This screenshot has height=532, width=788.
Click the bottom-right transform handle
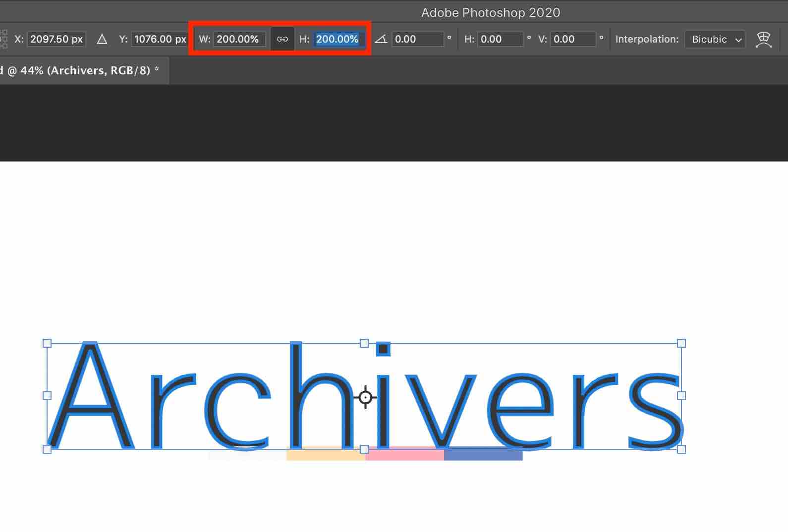coord(681,449)
